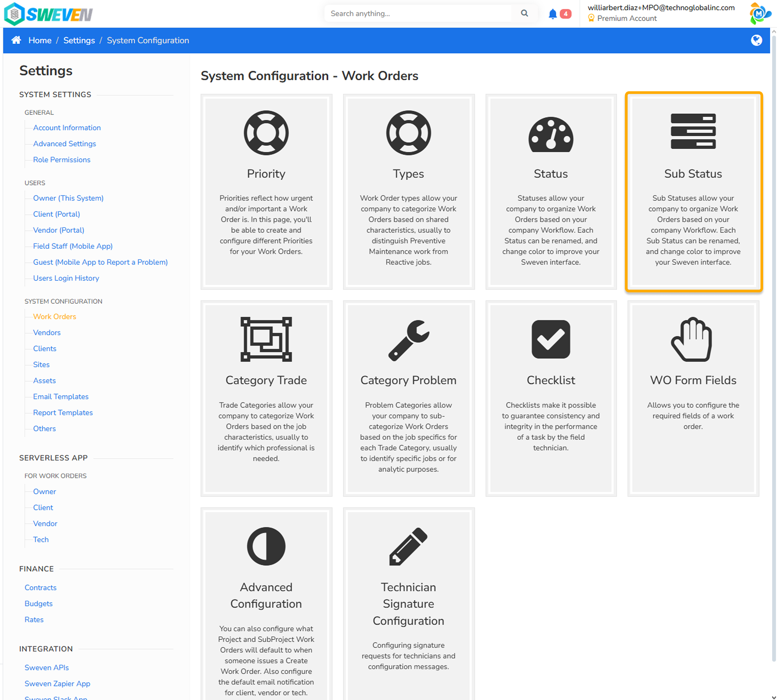The width and height of the screenshot is (777, 700).
Task: Open the Category Problem card title
Action: (408, 380)
